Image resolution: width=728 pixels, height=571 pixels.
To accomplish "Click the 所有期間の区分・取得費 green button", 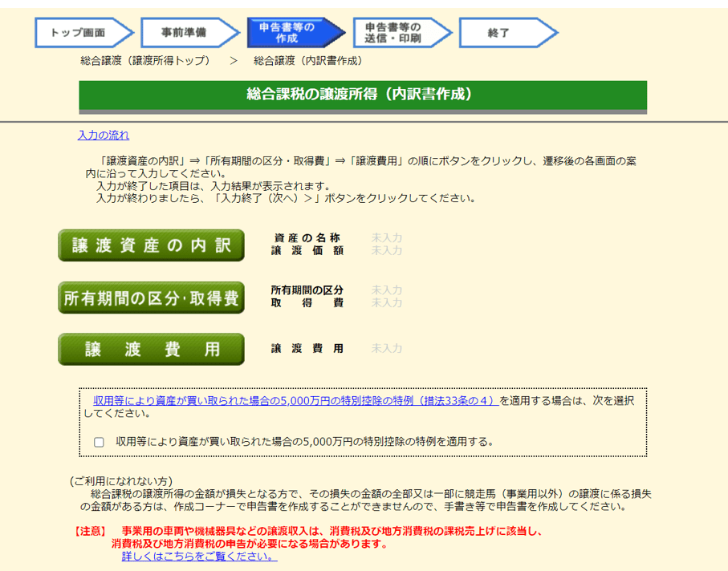I will coord(152,298).
